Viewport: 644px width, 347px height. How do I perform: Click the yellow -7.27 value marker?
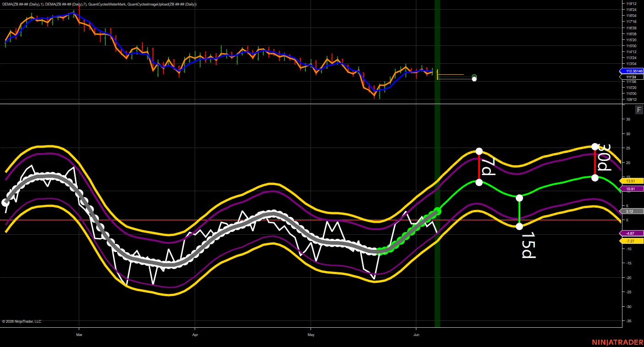click(632, 241)
